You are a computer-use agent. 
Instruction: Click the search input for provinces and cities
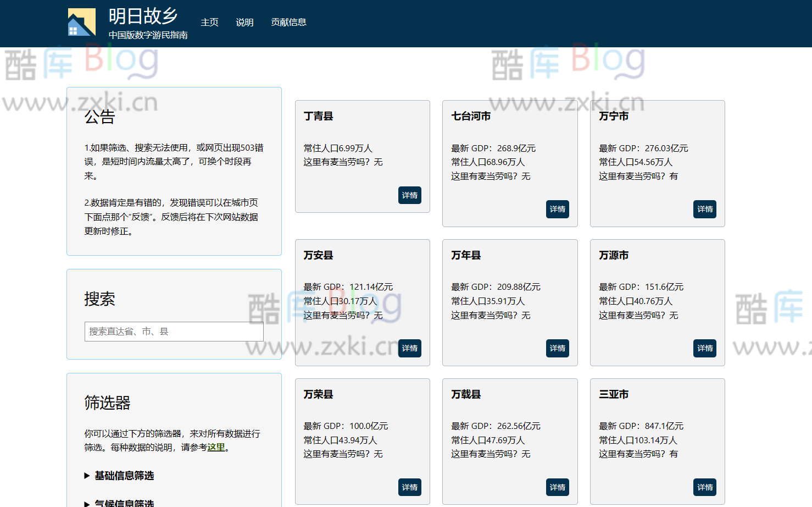click(174, 331)
